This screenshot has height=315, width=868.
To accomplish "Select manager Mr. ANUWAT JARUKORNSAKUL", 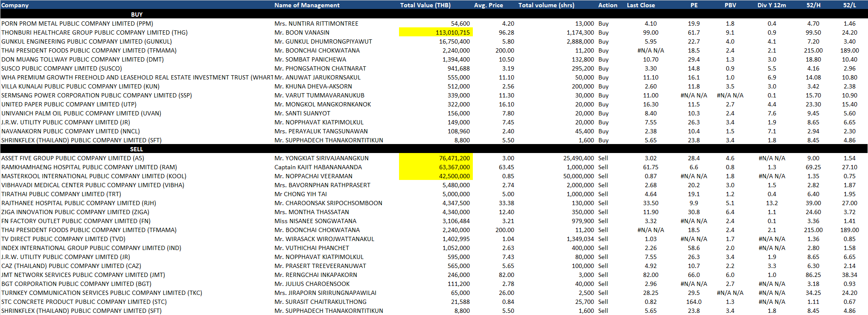I will point(317,77).
